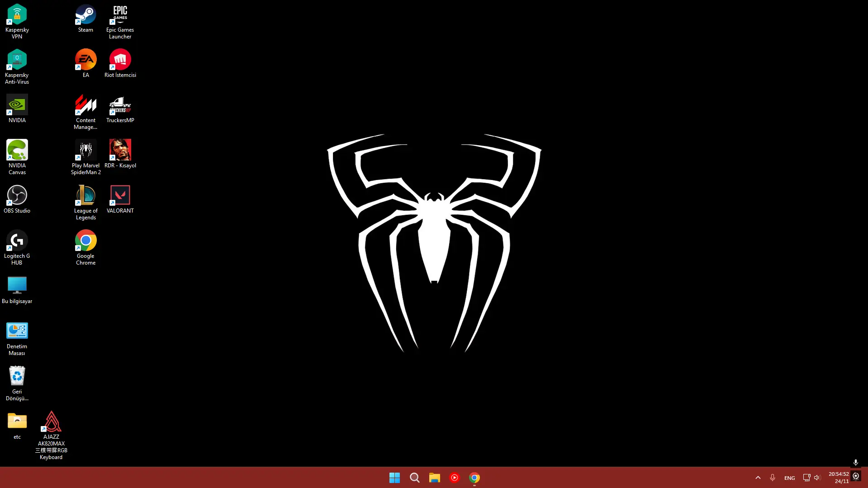Screen dimensions: 868x488
Task: Select Riot İstemcisi desktop icon
Action: point(120,63)
